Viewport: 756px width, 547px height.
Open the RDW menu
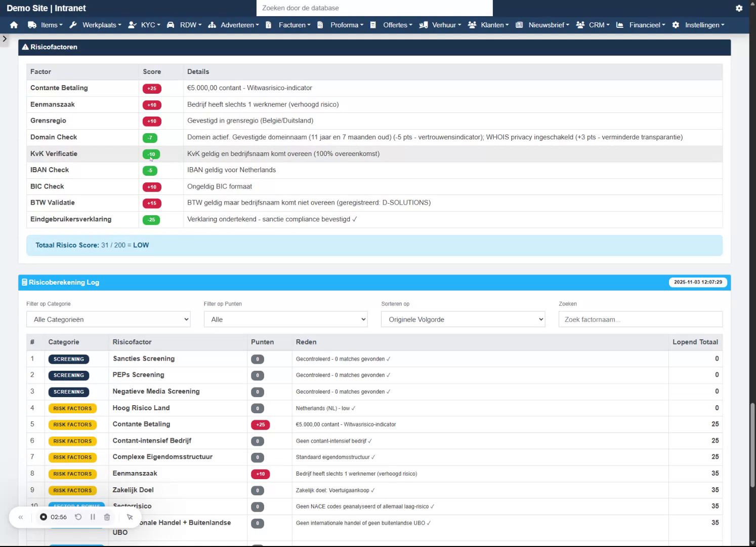click(191, 25)
